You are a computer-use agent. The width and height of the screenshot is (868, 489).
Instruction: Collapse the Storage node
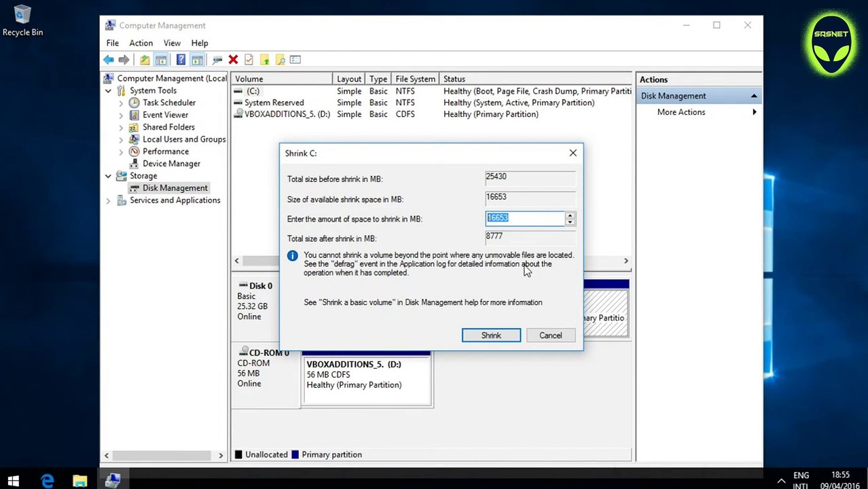click(x=108, y=176)
